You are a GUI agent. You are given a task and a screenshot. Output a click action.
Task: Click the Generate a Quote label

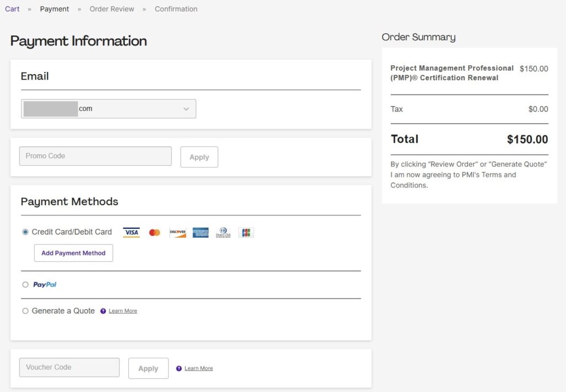(x=63, y=311)
